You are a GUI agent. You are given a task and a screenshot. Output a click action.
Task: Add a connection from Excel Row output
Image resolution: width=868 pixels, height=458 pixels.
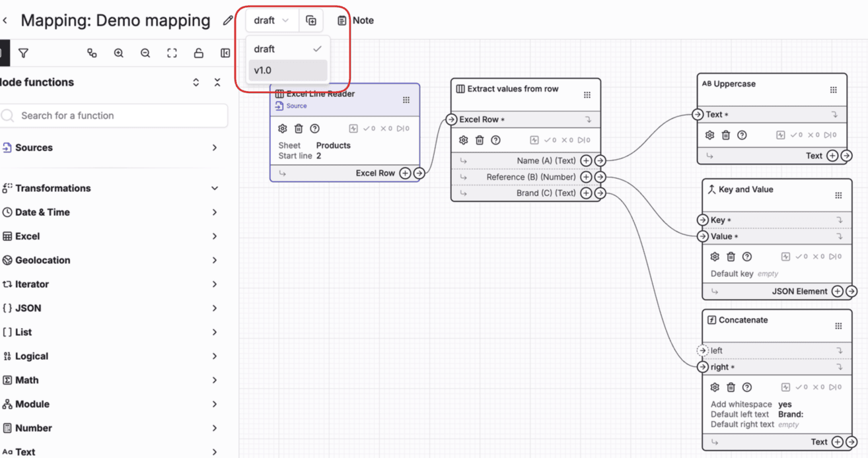pos(405,174)
